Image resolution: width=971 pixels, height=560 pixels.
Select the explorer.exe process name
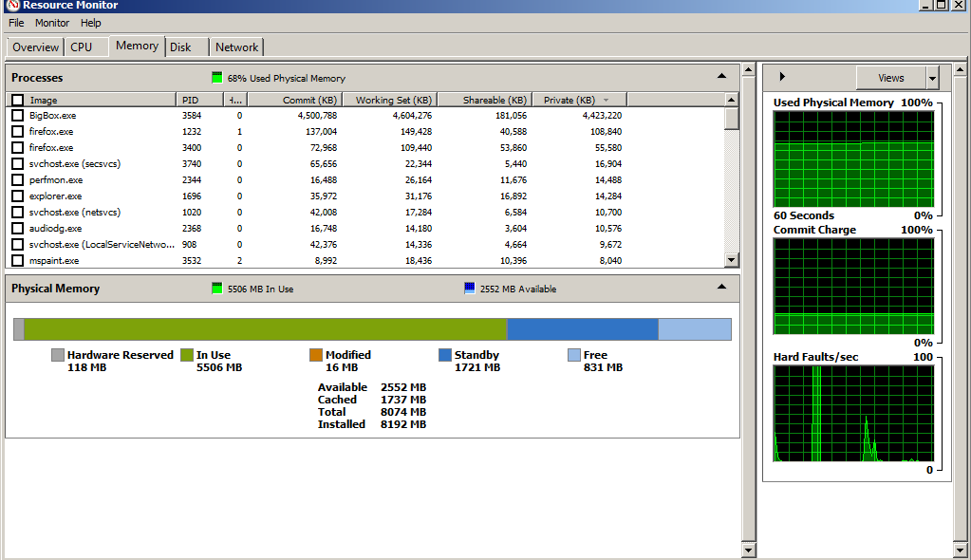point(55,196)
